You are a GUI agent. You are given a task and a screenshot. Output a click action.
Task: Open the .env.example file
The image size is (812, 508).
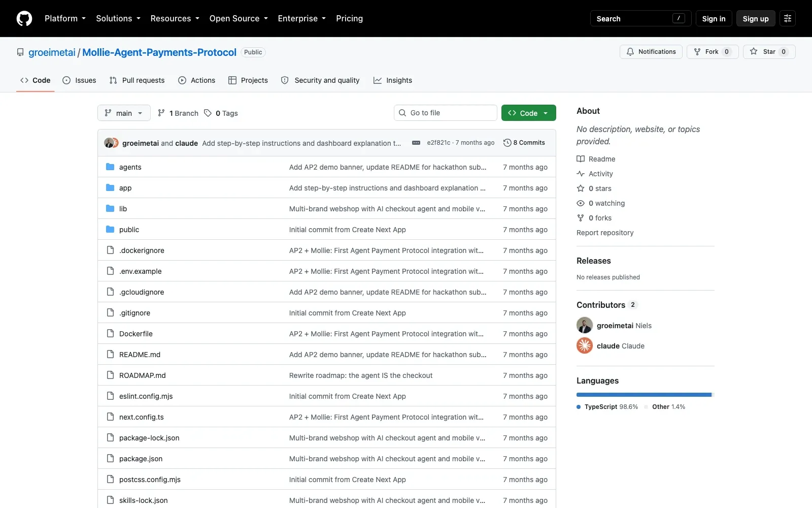141,271
